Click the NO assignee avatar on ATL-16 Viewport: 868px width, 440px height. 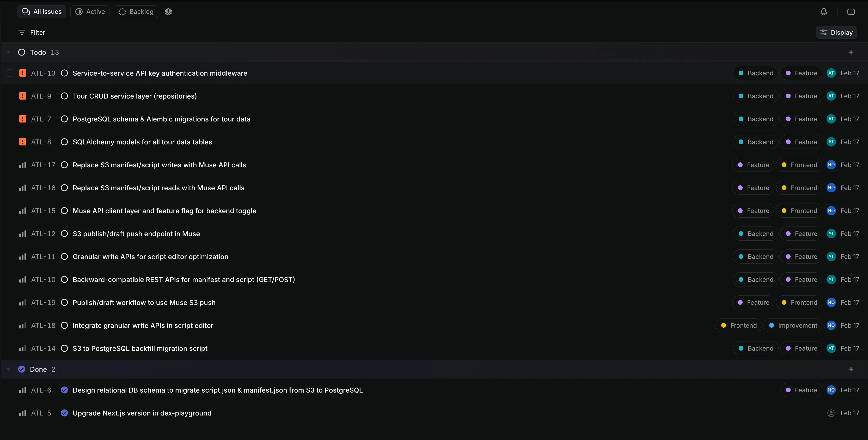pos(831,188)
